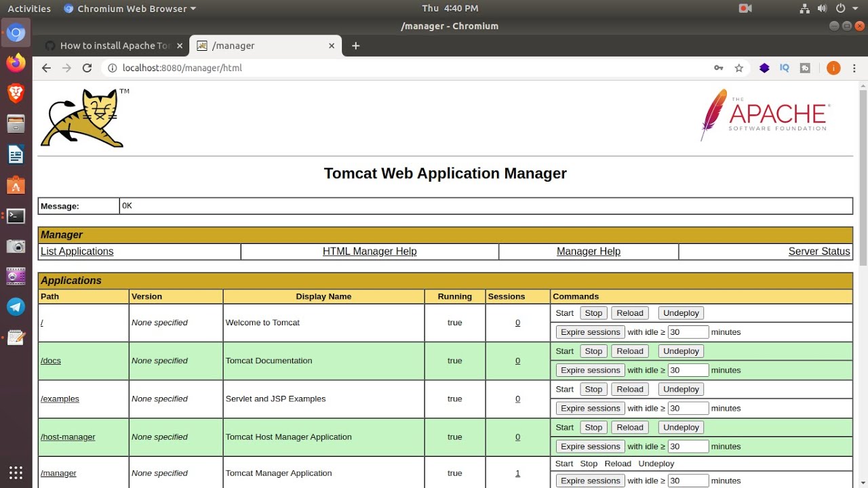Open the orange profile avatar

833,68
